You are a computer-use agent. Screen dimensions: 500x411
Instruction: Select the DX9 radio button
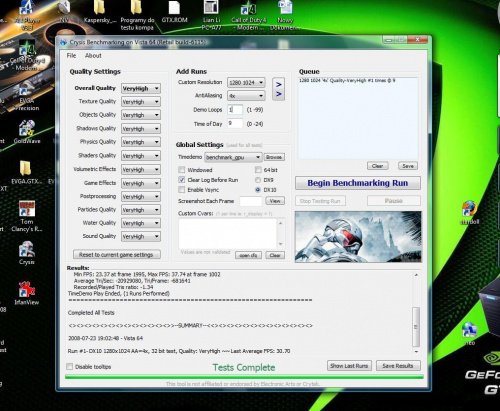pos(258,180)
